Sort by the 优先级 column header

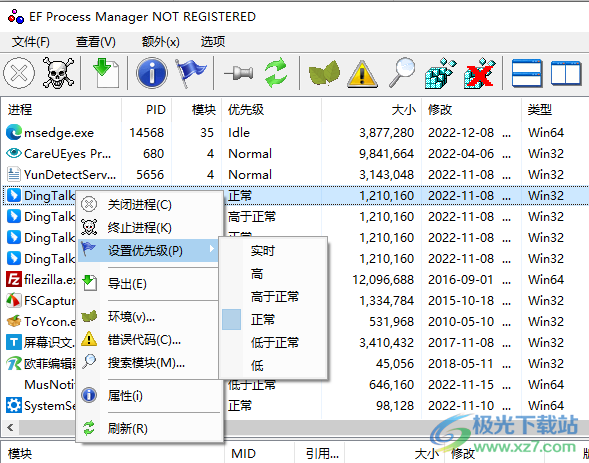click(272, 110)
